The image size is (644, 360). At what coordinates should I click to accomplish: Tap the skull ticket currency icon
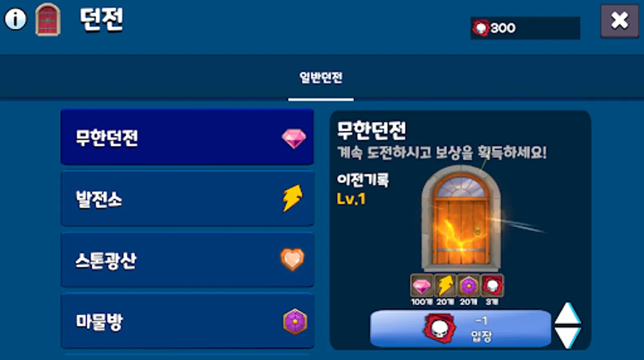[x=481, y=28]
